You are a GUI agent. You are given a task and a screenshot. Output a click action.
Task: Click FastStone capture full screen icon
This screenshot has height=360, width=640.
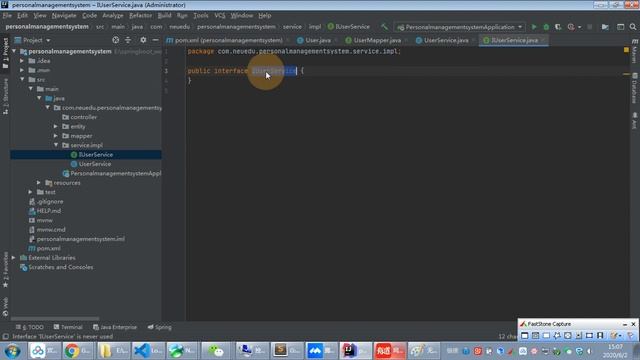pos(568,336)
